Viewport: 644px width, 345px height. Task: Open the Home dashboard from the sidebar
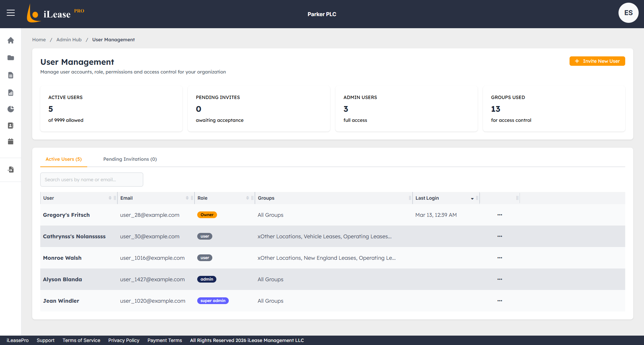pyautogui.click(x=11, y=40)
